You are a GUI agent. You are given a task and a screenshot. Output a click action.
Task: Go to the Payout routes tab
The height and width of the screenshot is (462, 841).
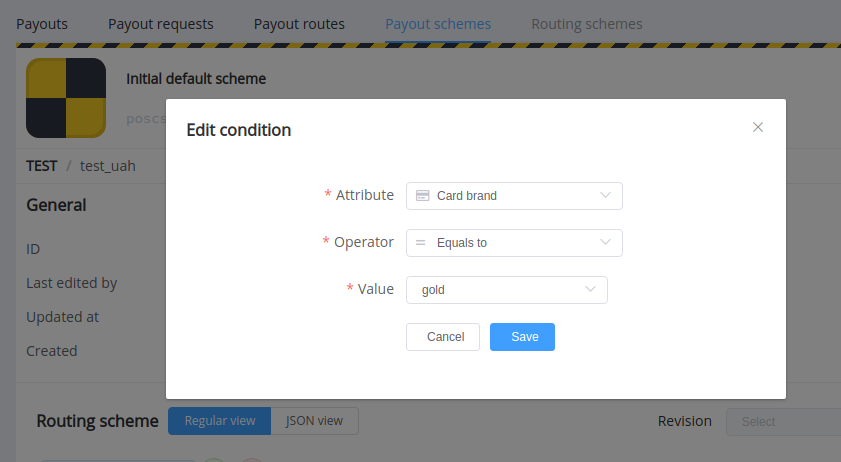tap(299, 24)
